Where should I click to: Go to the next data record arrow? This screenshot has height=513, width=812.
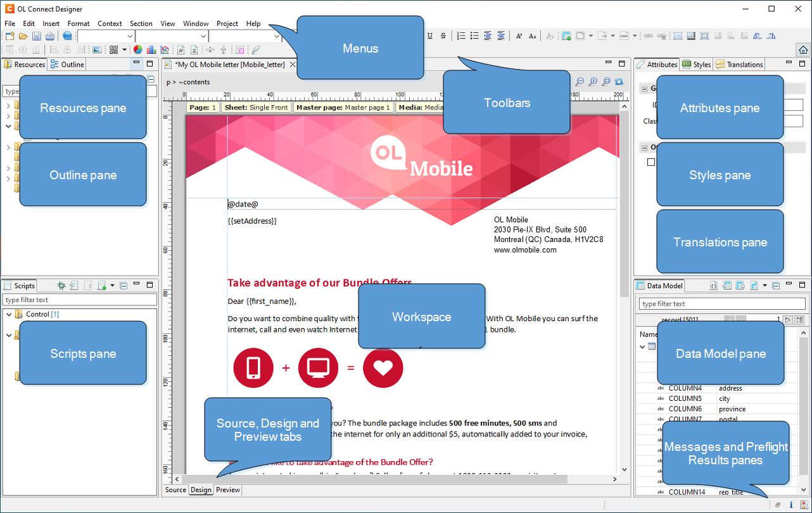(787, 320)
